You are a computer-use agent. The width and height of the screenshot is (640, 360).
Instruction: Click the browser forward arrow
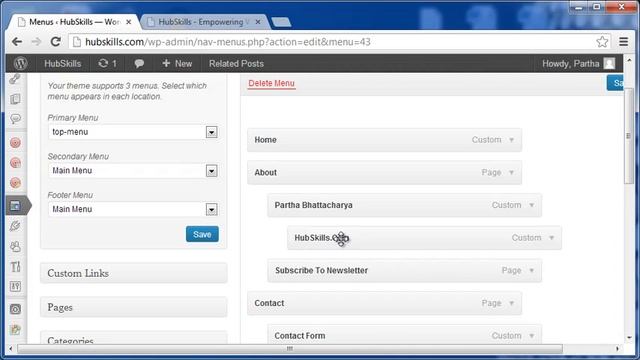click(x=36, y=42)
